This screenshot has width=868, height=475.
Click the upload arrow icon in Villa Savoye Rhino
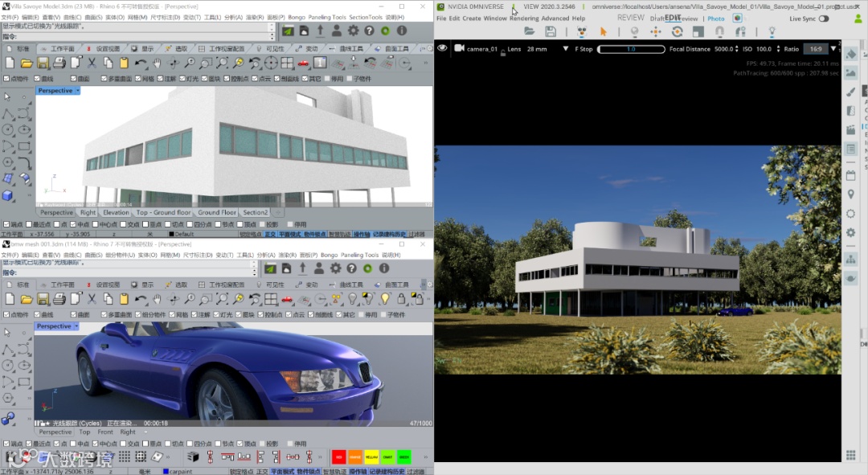coord(320,31)
